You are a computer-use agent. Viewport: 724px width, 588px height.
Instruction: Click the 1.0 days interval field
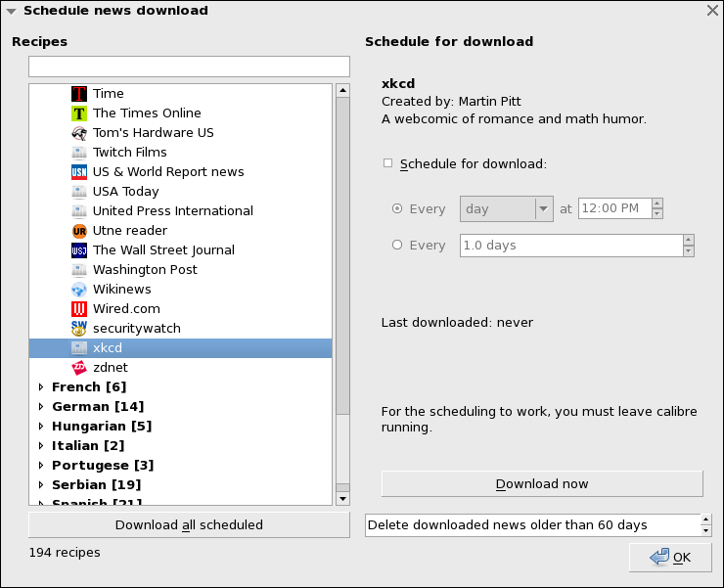tap(571, 246)
